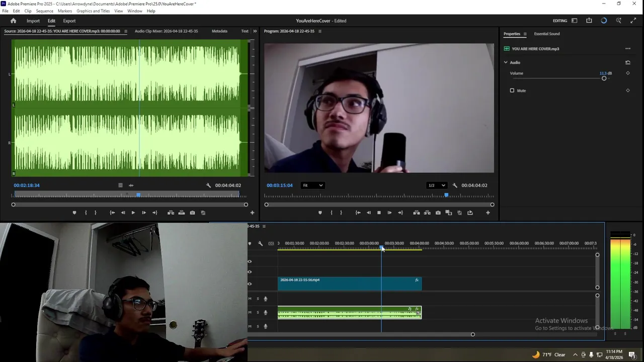This screenshot has height=362, width=644.
Task: Solo the audio track with the green clip
Action: [x=258, y=312]
